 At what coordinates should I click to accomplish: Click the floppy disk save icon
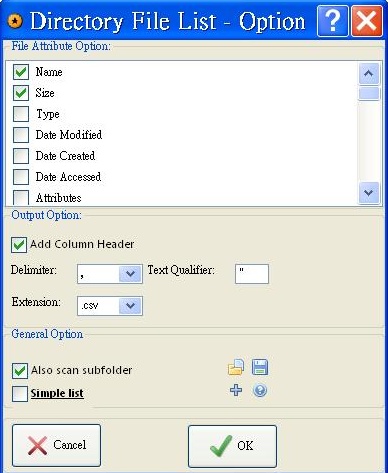[260, 367]
